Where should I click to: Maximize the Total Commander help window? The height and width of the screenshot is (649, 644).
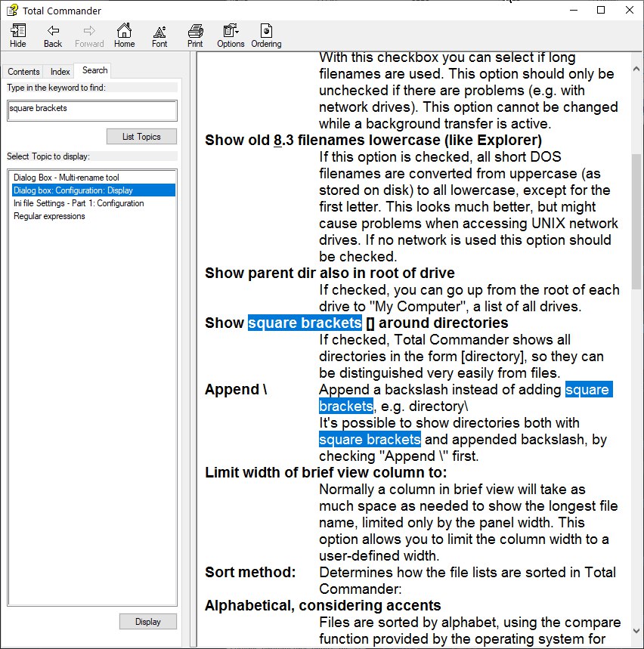coord(601,11)
